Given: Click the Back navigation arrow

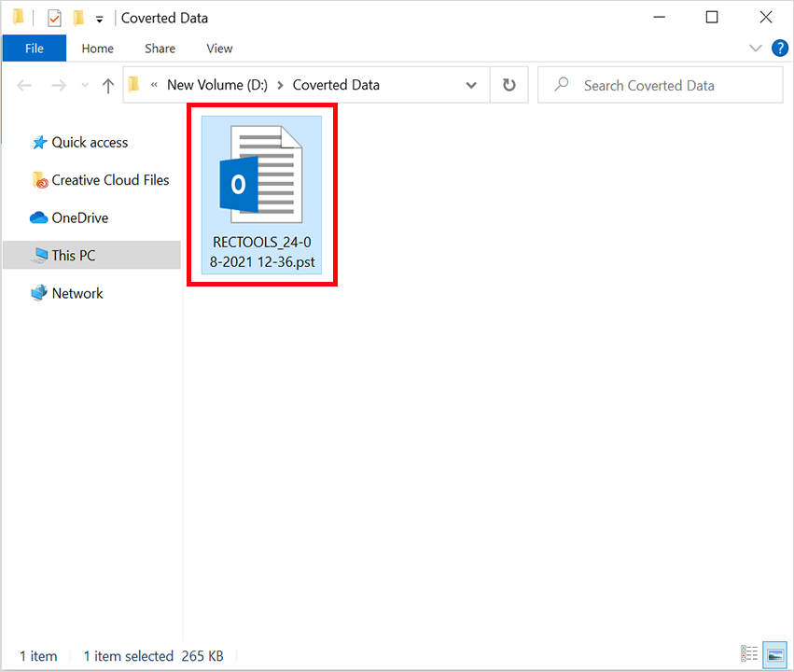Looking at the screenshot, I should [x=24, y=85].
